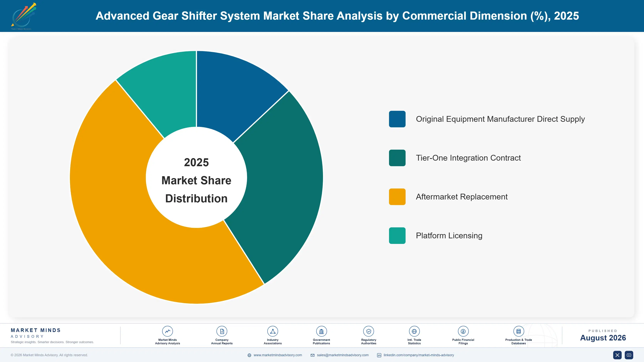Click the Government Publications building icon

tap(321, 331)
